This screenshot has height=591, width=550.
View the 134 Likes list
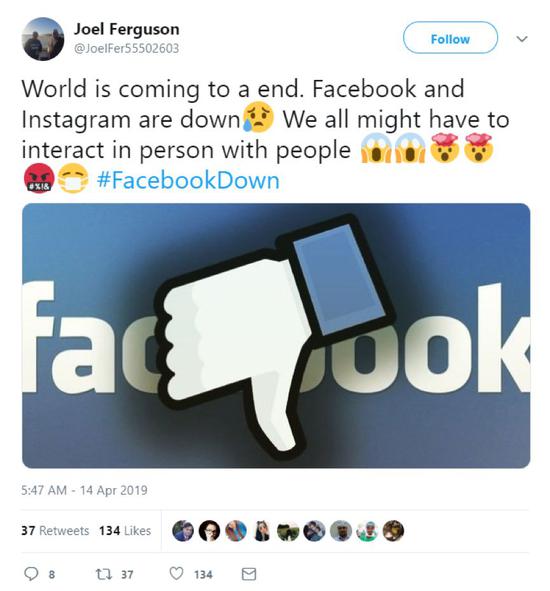[125, 531]
